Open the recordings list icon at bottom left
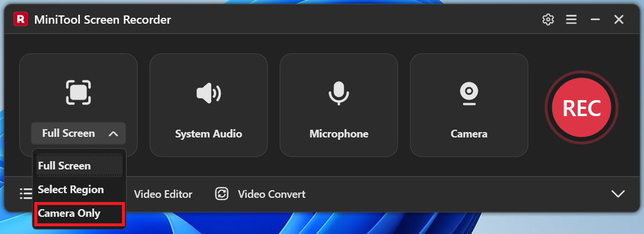Image resolution: width=644 pixels, height=234 pixels. 26,194
